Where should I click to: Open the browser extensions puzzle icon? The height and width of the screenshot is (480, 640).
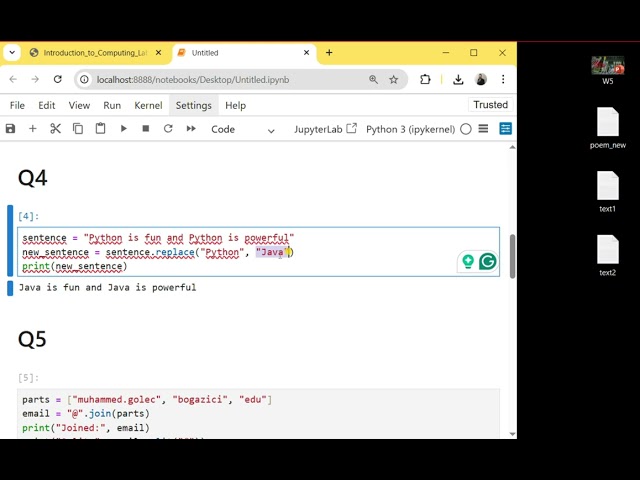[425, 79]
